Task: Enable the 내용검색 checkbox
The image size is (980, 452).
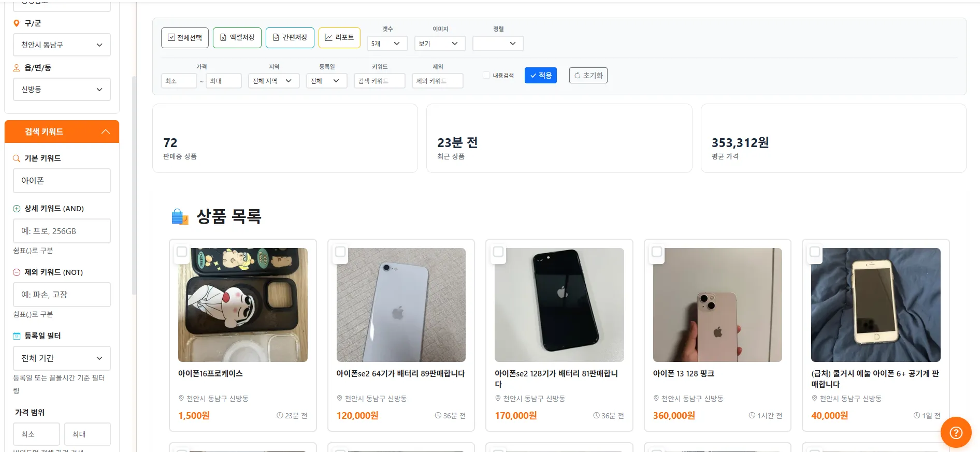Action: [x=486, y=76]
